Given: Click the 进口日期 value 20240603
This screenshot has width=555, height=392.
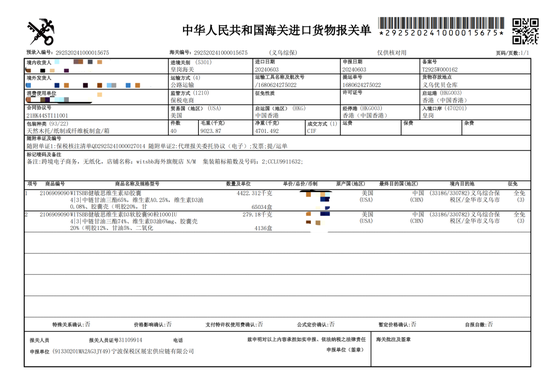Looking at the screenshot, I should point(267,70).
